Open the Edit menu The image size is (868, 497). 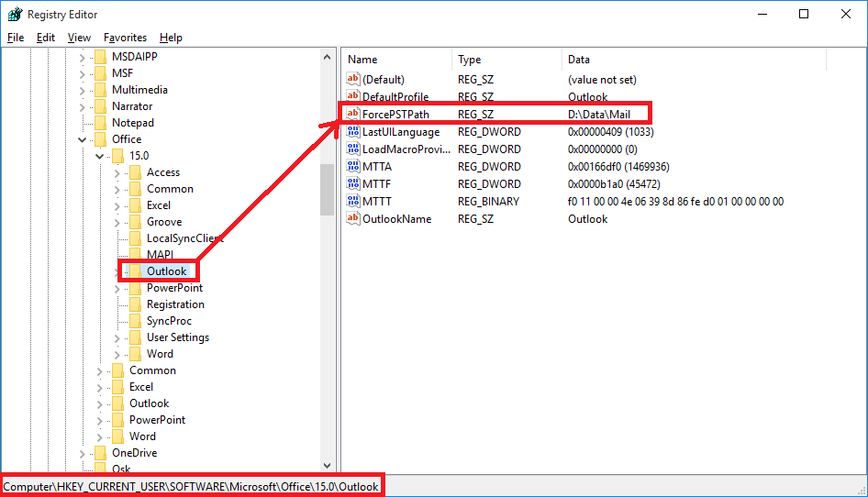click(x=45, y=38)
